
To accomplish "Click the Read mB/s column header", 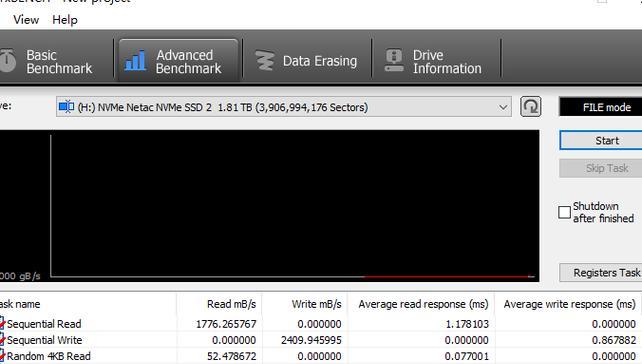I will point(219,304).
